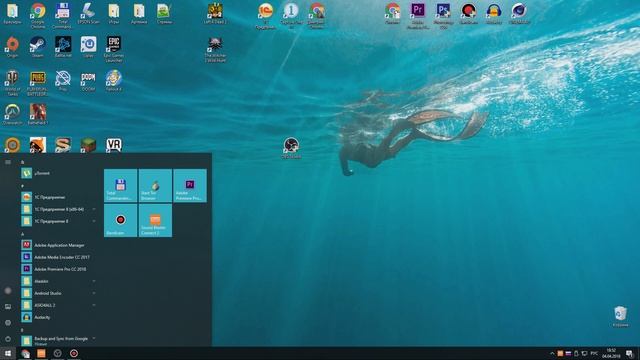640x360 pixels.
Task: Open the Bandicam icon on the taskbar
Action: 74,353
